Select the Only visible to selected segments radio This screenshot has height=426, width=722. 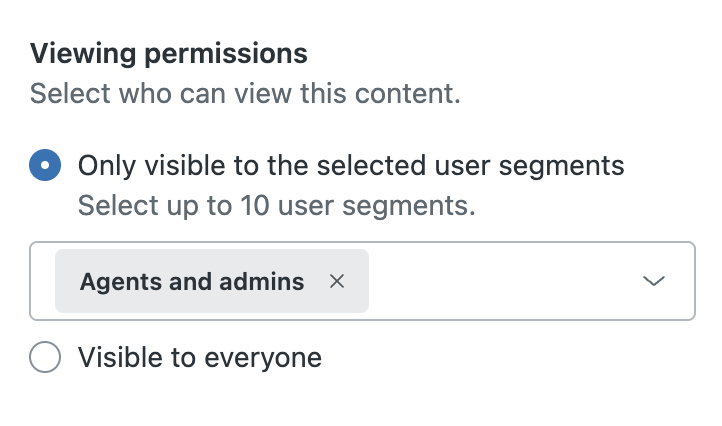[46, 165]
